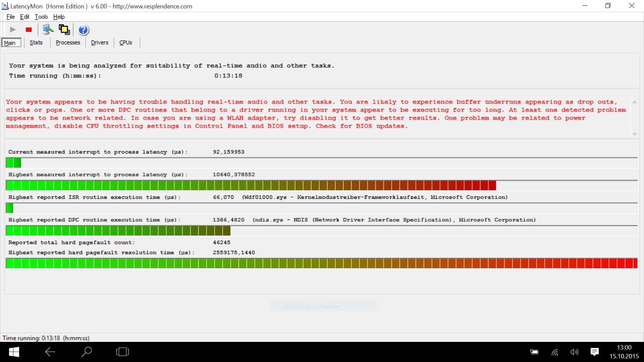The width and height of the screenshot is (644, 362).
Task: Go to the CPUs tab
Action: click(125, 43)
